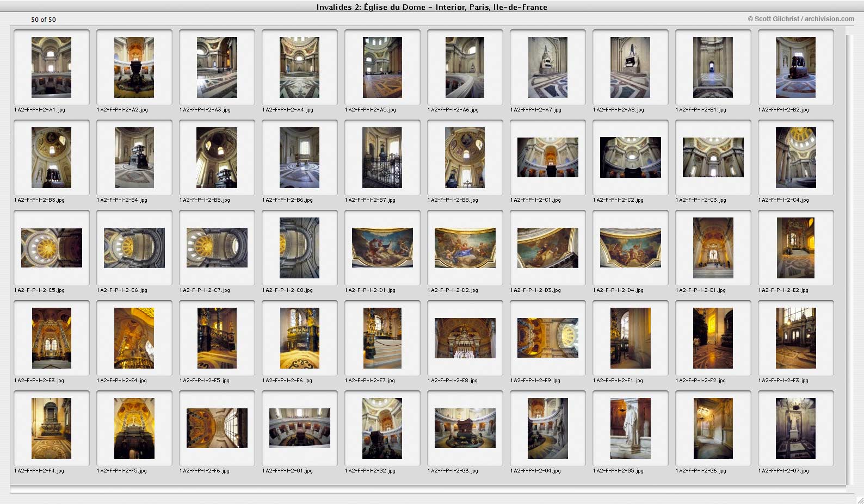This screenshot has height=504, width=864.
Task: Select thumbnail 1A2-F-P-I-2-B2.jpg
Action: pyautogui.click(x=796, y=67)
